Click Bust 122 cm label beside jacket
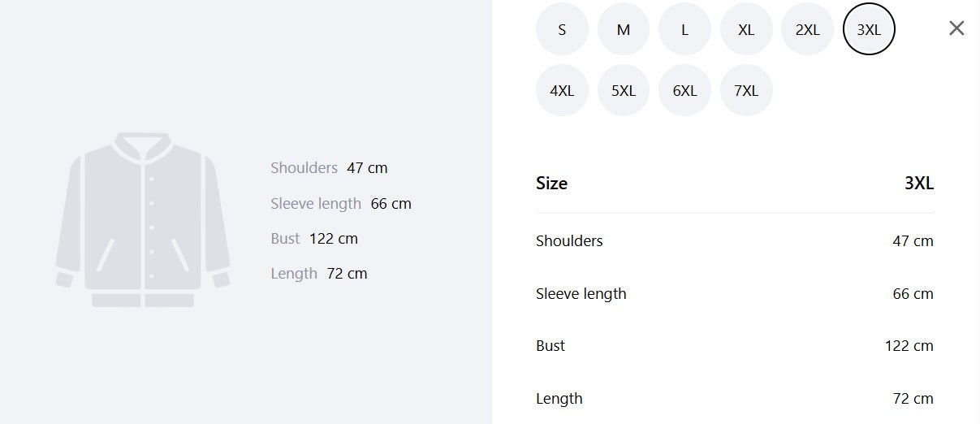The width and height of the screenshot is (980, 424). click(x=314, y=238)
